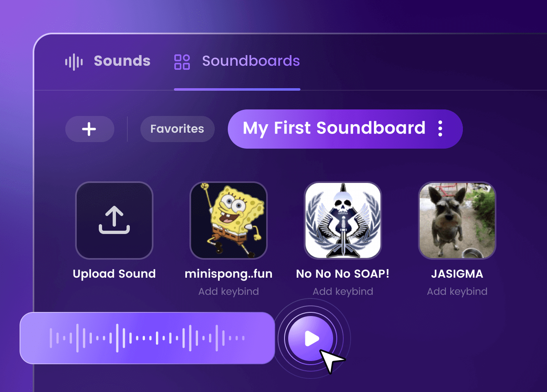Play the SpongeBob minispong sound
547x392 pixels.
[229, 220]
